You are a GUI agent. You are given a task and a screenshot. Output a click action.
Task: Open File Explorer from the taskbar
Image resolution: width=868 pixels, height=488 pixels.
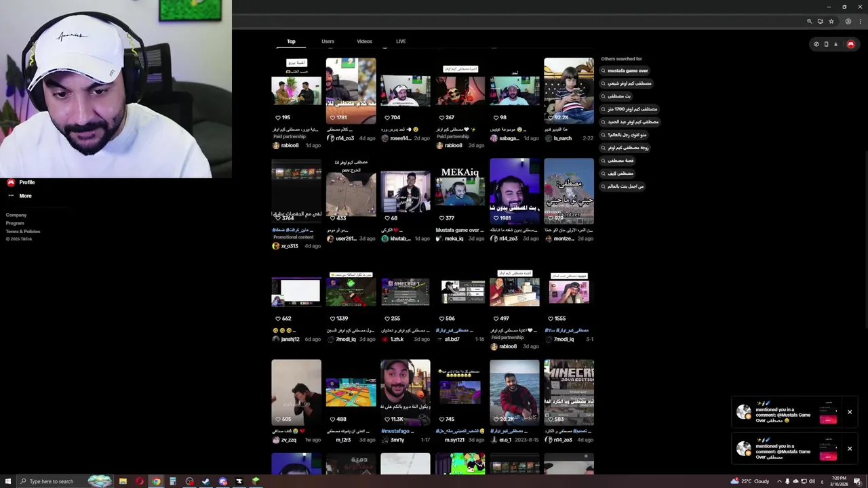(123, 481)
